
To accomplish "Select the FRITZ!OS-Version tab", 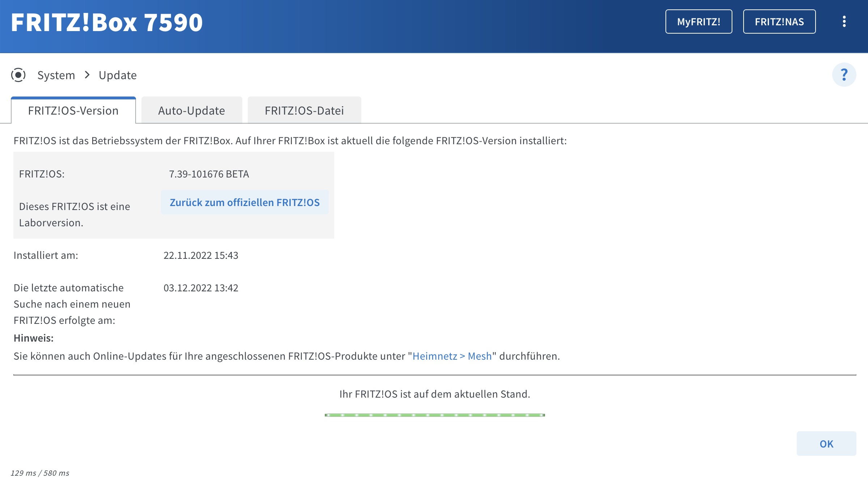I will (73, 111).
